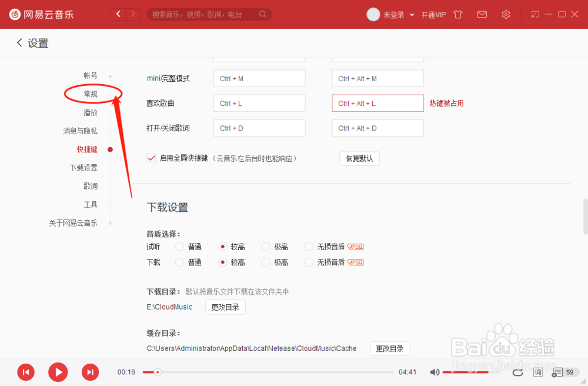Click the SQ badge in 试听 row
This screenshot has height=386, width=588.
click(x=356, y=247)
